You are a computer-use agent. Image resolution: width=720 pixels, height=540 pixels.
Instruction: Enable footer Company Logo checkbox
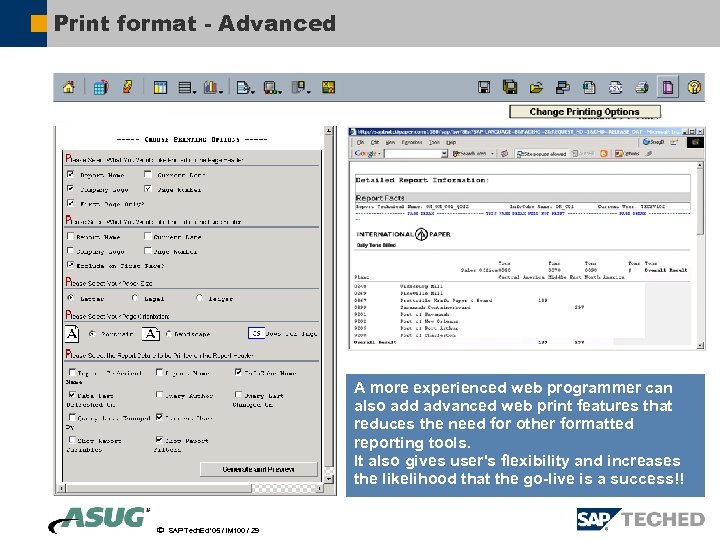70,251
